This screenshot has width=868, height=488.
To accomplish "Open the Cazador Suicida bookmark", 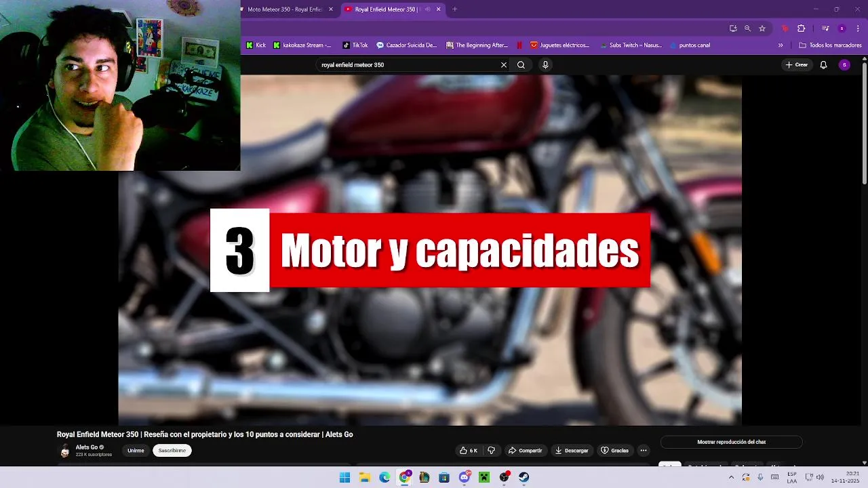I will (406, 45).
